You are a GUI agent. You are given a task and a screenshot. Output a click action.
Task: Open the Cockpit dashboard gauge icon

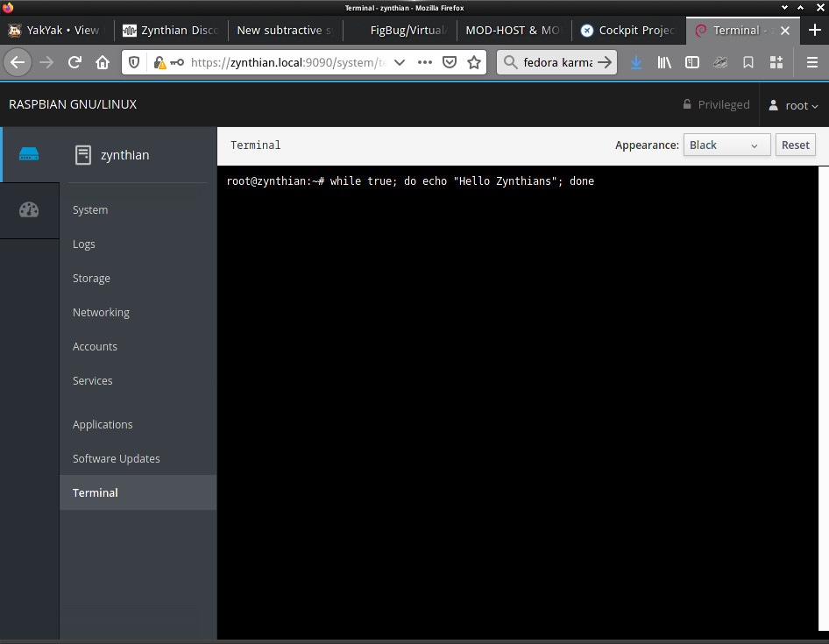(29, 210)
